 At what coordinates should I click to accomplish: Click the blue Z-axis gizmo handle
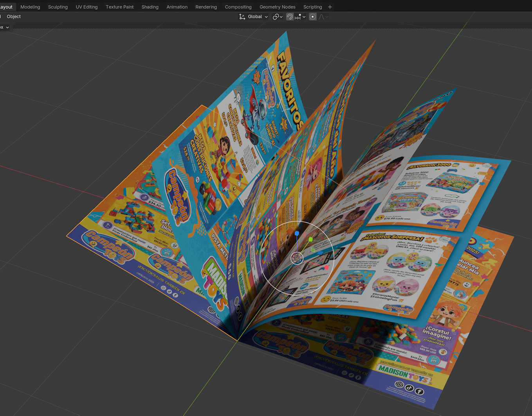pyautogui.click(x=297, y=233)
